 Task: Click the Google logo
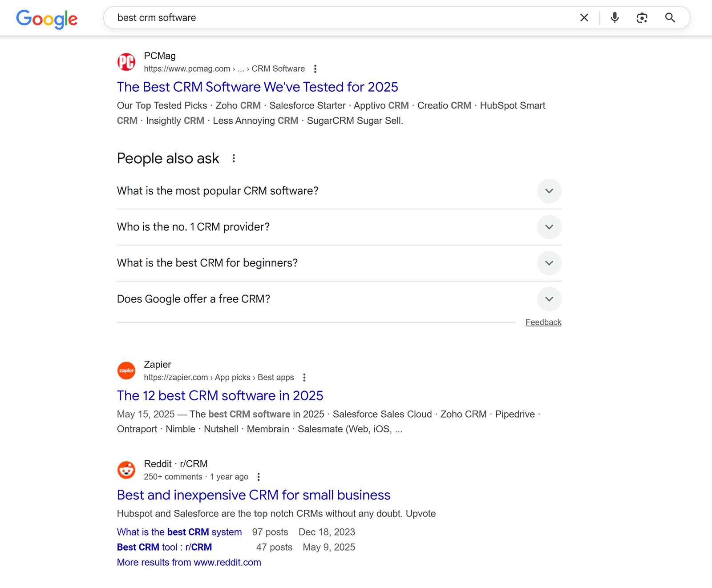pos(46,19)
